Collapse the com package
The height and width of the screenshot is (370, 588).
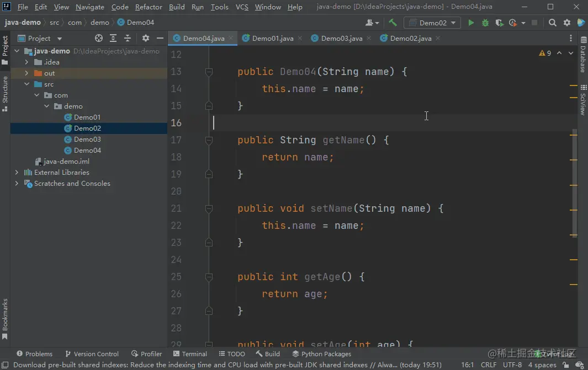37,95
